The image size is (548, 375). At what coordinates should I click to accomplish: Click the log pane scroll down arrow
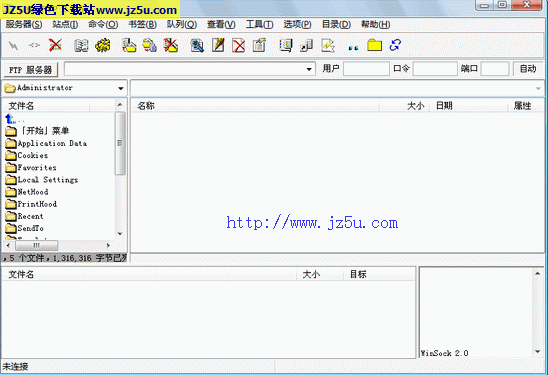tap(538, 352)
